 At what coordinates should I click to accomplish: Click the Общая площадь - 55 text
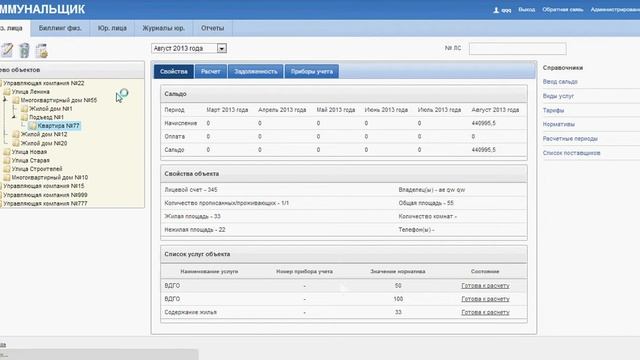[426, 203]
